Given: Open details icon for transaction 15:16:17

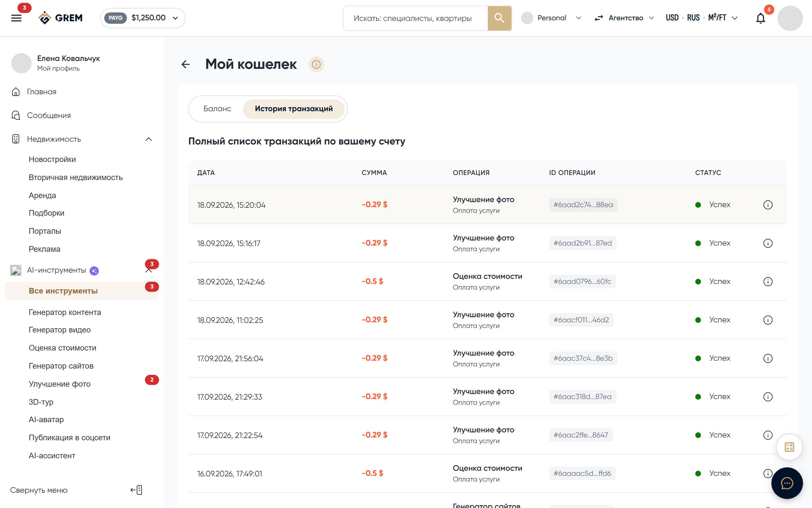Looking at the screenshot, I should point(768,243).
